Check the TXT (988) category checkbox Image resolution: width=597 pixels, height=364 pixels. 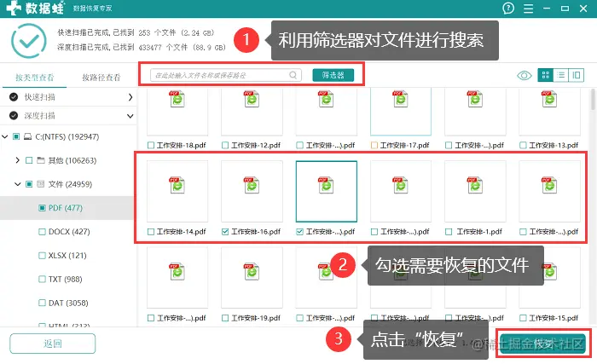43,279
